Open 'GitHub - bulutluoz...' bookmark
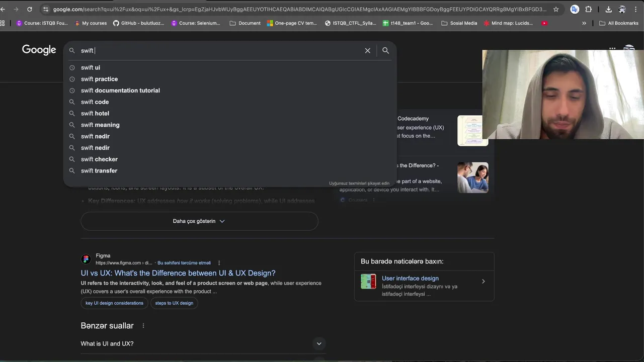Screen dimensions: 644x362 (138, 23)
